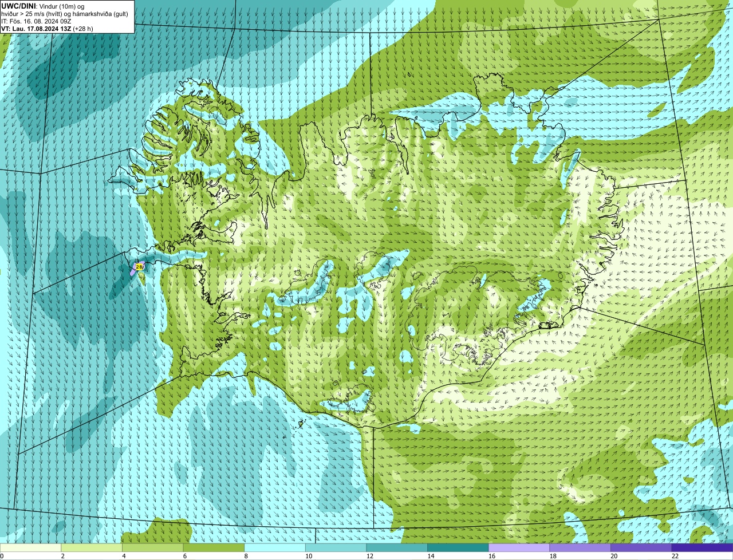Click the pale yellow 0–2 m/s legend swatch
733x560 pixels.
pos(30,547)
